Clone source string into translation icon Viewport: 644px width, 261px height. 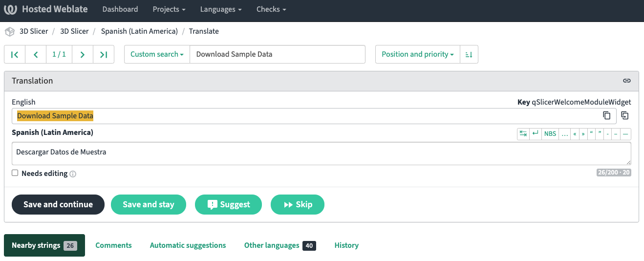[x=624, y=116]
